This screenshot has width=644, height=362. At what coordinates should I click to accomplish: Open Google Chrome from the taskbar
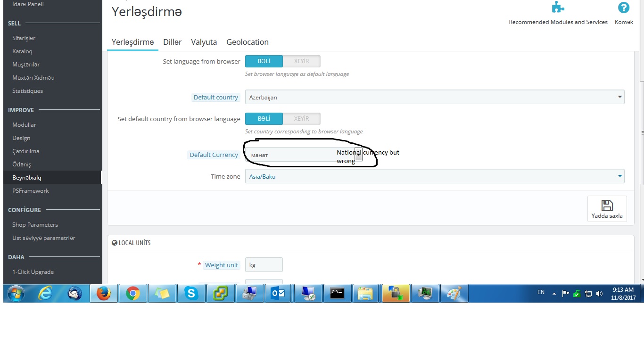click(132, 293)
